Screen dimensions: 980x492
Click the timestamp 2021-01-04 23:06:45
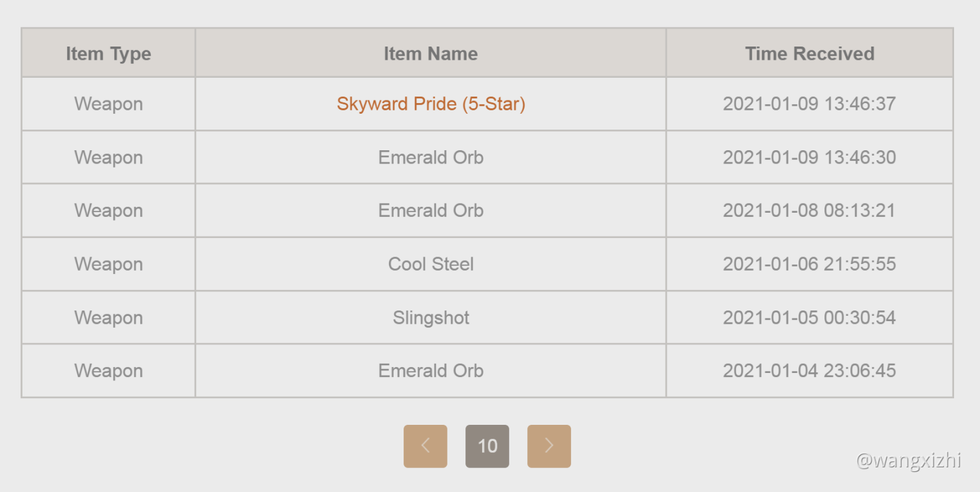tap(809, 371)
